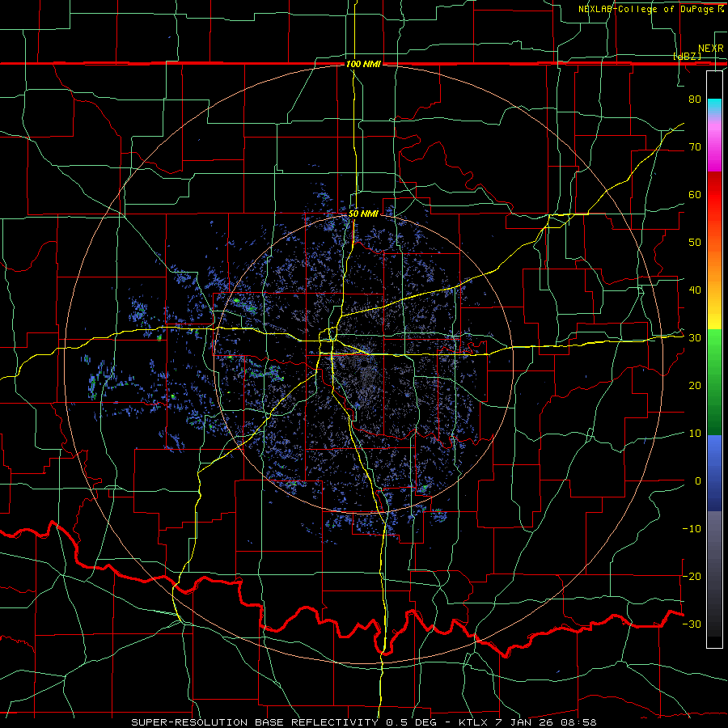Click the 40 value on the dBZ scale
The width and height of the screenshot is (728, 728).
(695, 290)
